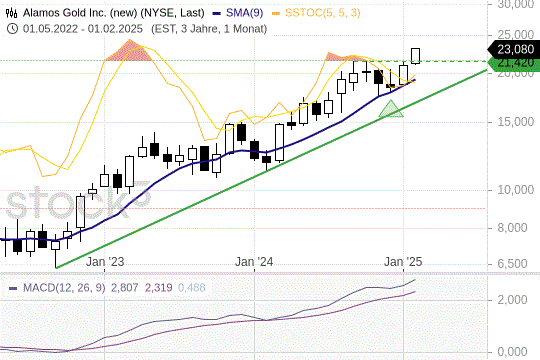Click the Alamos Gold Inc. chart title
540x360 pixels.
tap(113, 13)
